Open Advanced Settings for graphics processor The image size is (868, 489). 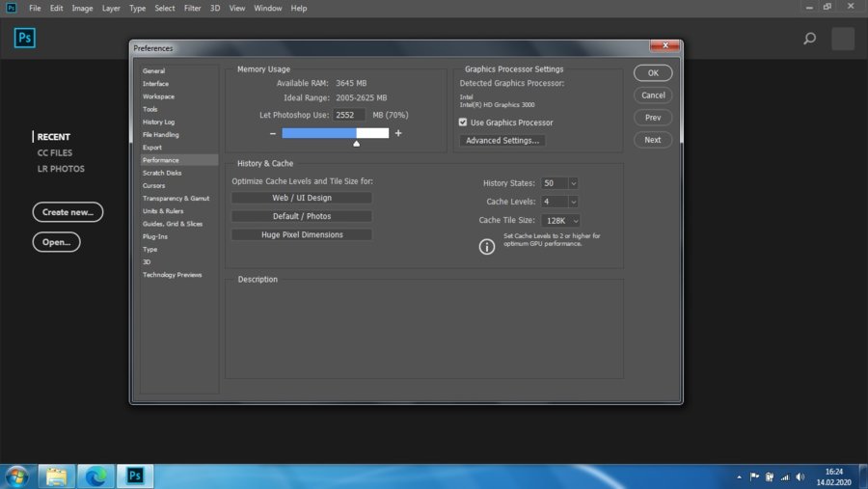click(x=502, y=141)
